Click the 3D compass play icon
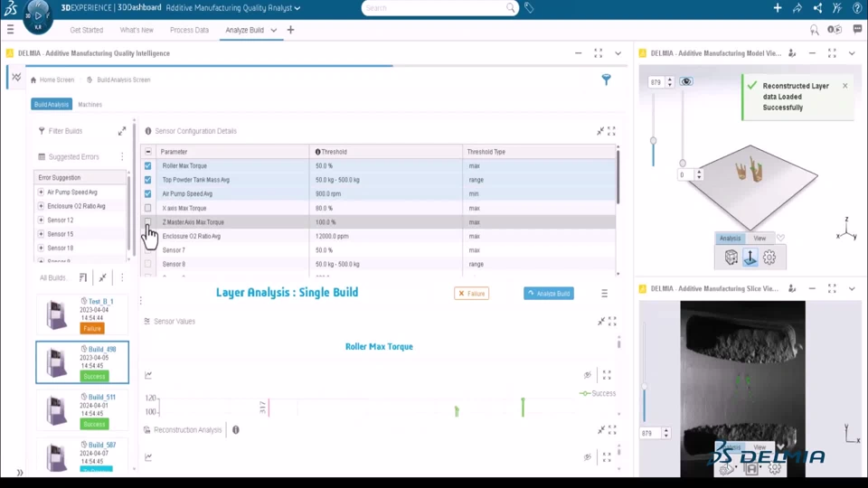Screen dimensions: 868x488 pyautogui.click(x=38, y=15)
